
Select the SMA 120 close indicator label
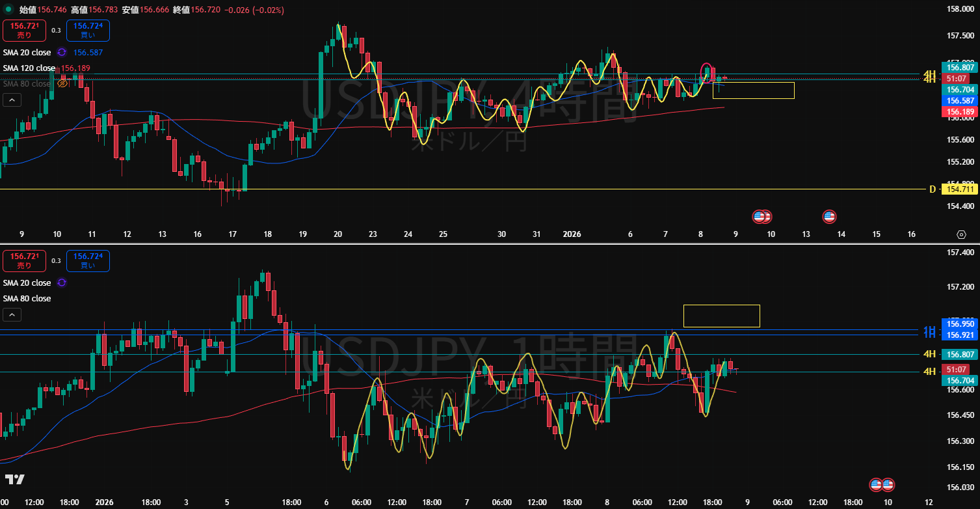pyautogui.click(x=29, y=68)
